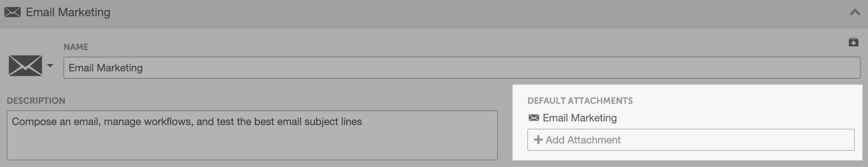
Task: Click the DESCRIPTION field label
Action: [x=36, y=101]
